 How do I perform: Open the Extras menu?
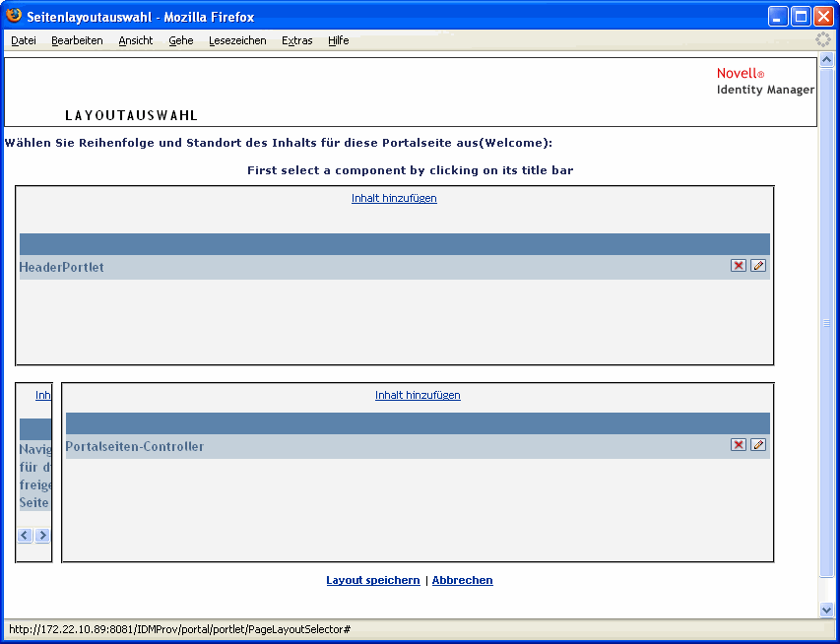[296, 40]
